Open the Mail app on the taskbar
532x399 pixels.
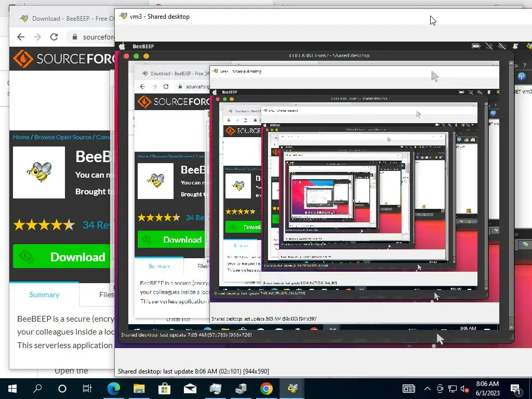[x=190, y=389]
